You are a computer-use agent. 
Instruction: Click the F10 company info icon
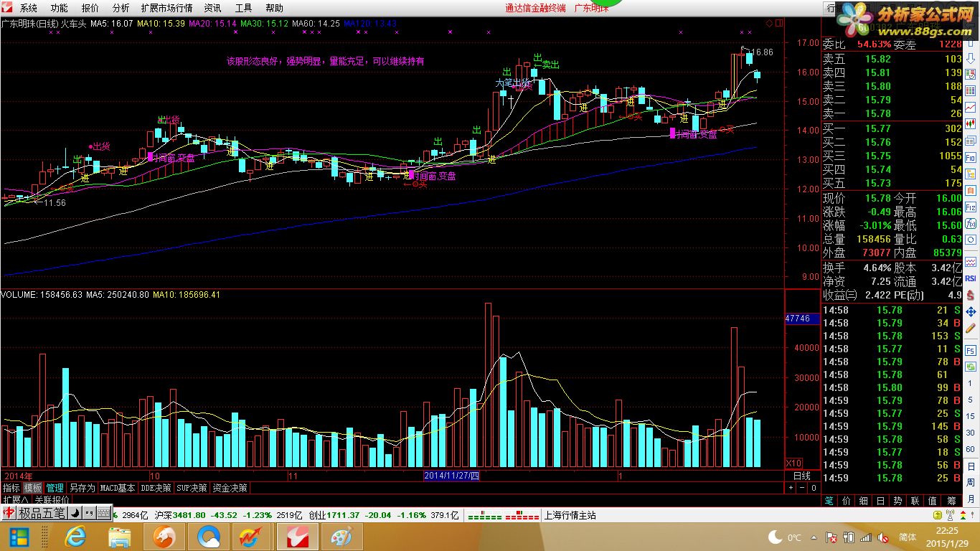(971, 158)
